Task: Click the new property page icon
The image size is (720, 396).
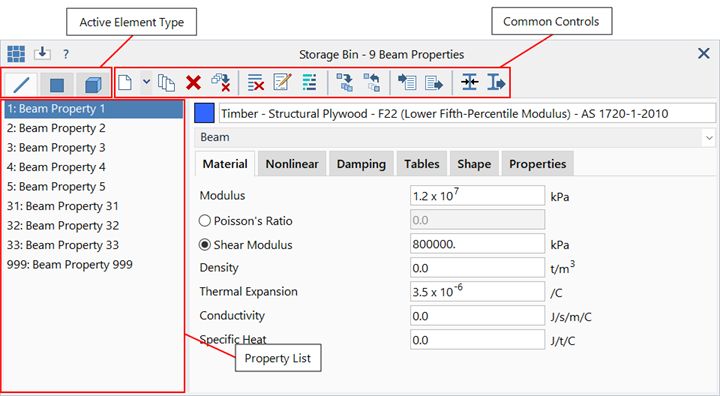Action: click(125, 83)
